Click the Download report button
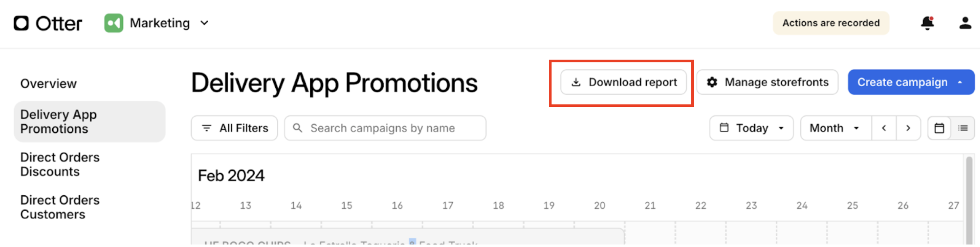This screenshot has height=247, width=980. [x=623, y=82]
